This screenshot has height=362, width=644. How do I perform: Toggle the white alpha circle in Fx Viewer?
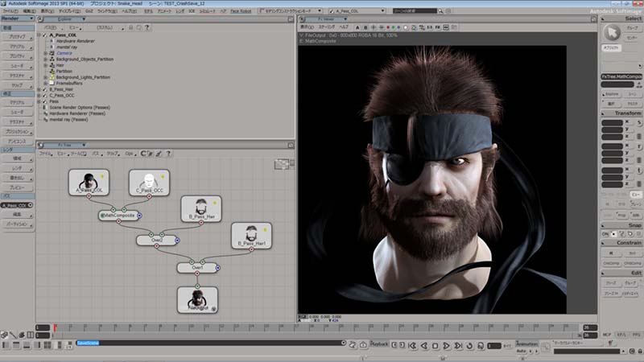point(406,27)
